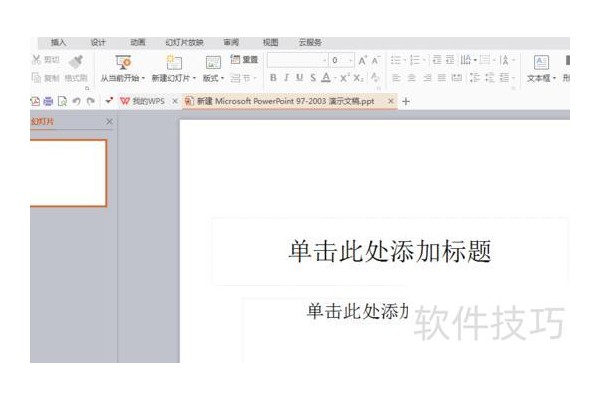Click the New Slide (新建幻灯片) icon
Screen dimensions: 600x400
(174, 62)
